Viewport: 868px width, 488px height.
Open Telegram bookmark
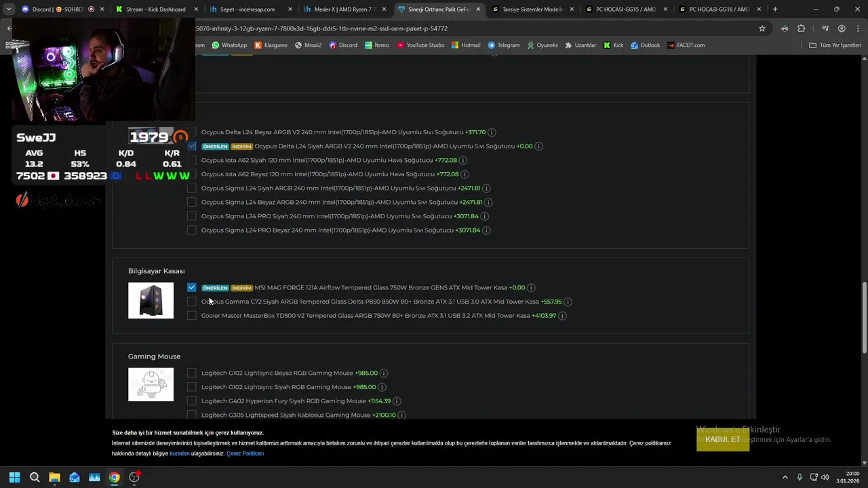(x=503, y=45)
